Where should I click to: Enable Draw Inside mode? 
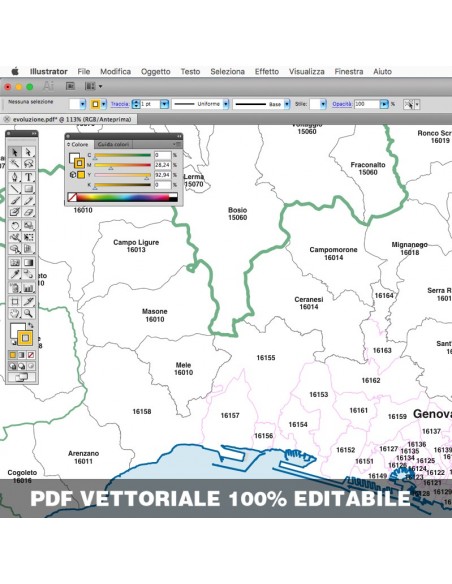point(31,366)
